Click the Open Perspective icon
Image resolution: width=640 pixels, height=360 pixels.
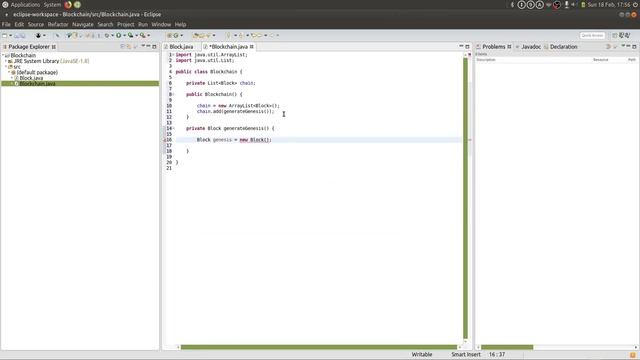[x=615, y=36]
